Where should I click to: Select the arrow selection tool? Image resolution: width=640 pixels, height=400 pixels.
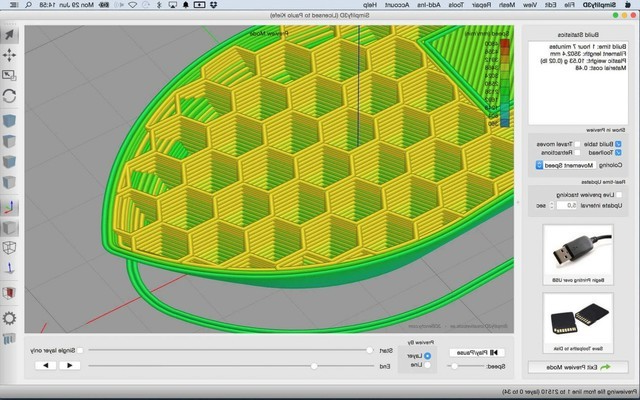click(x=10, y=35)
